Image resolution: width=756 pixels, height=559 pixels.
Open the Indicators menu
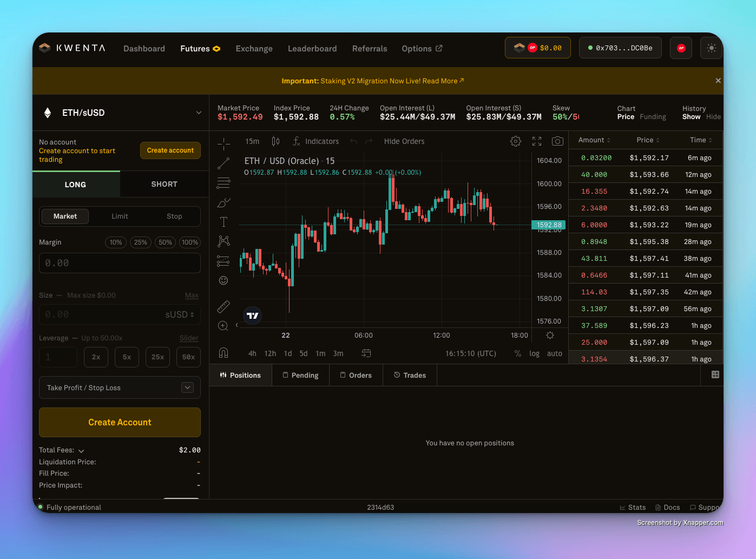(316, 141)
